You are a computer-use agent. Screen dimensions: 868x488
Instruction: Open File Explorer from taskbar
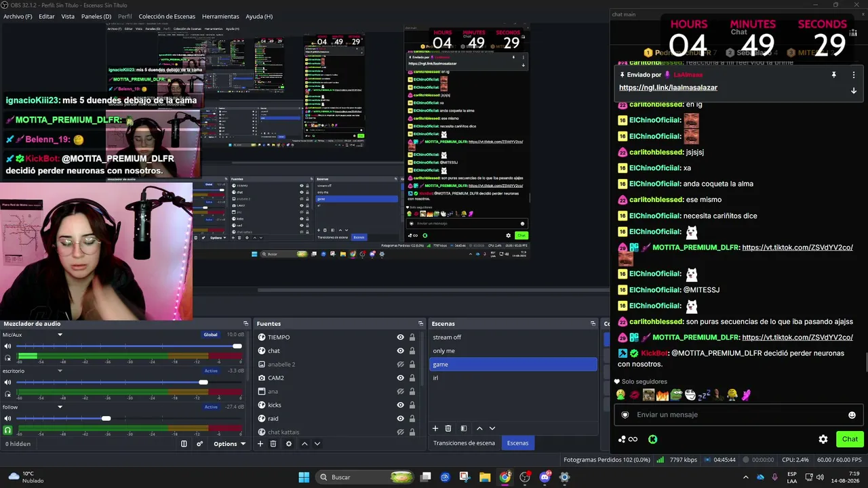click(485, 477)
